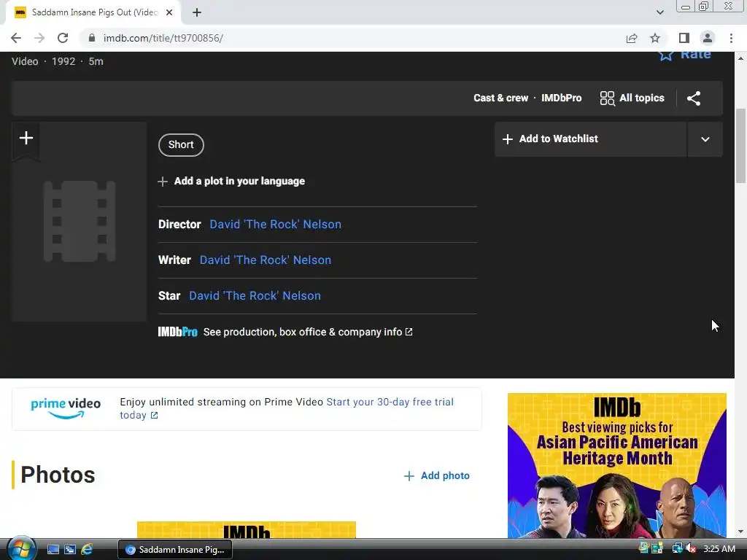Search tabs using the chevron button

click(659, 13)
